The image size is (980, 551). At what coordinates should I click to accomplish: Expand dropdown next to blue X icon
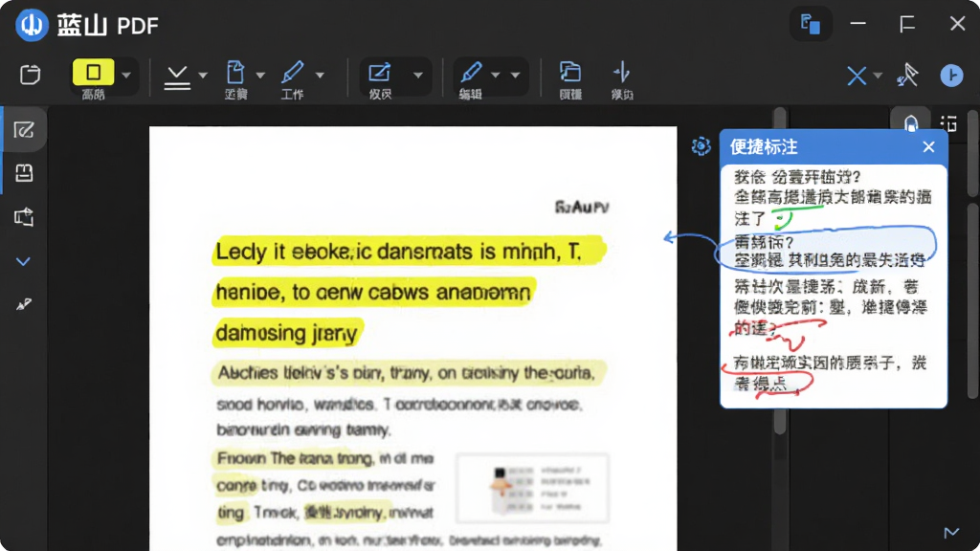coord(878,76)
